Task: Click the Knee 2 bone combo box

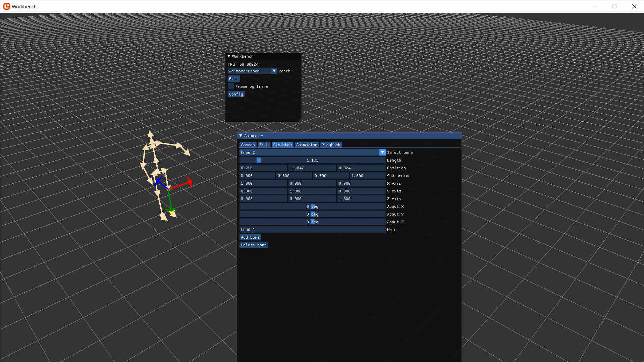Action: 312,153
